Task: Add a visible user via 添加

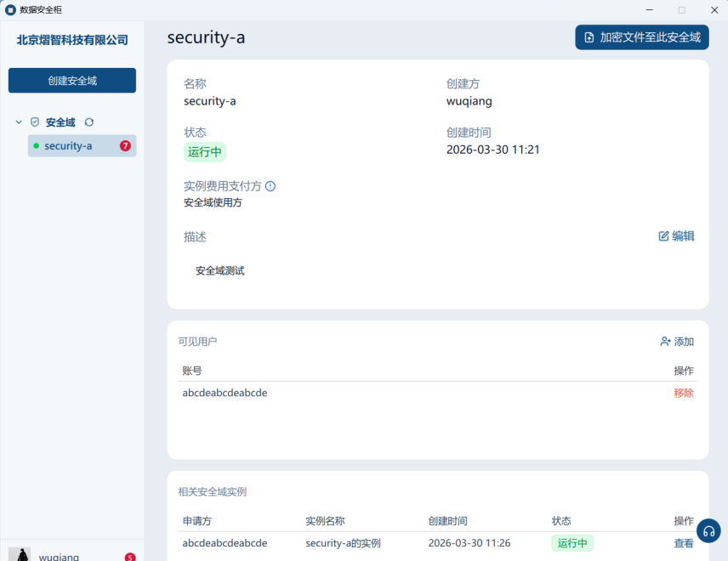Action: 677,342
